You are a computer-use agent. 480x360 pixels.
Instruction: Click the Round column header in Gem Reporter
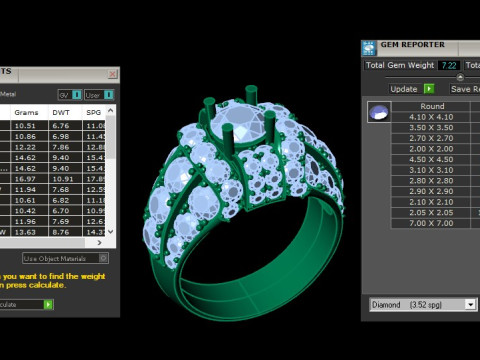[x=431, y=106]
